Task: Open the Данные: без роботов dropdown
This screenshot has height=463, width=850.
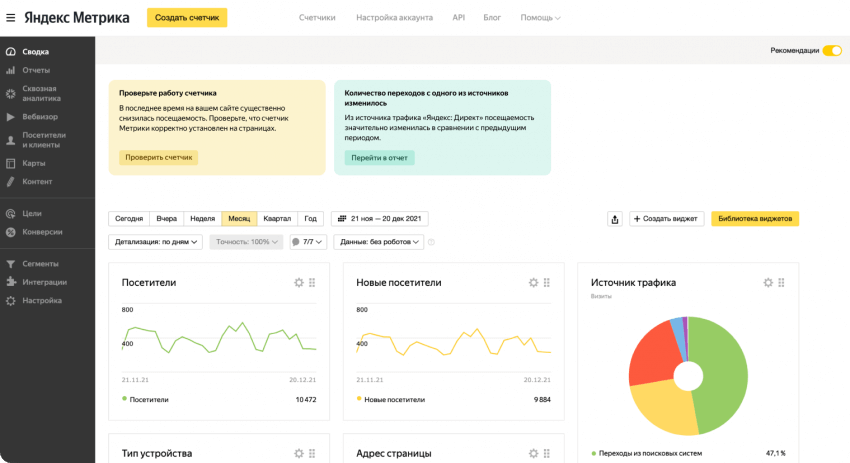Action: tap(377, 242)
